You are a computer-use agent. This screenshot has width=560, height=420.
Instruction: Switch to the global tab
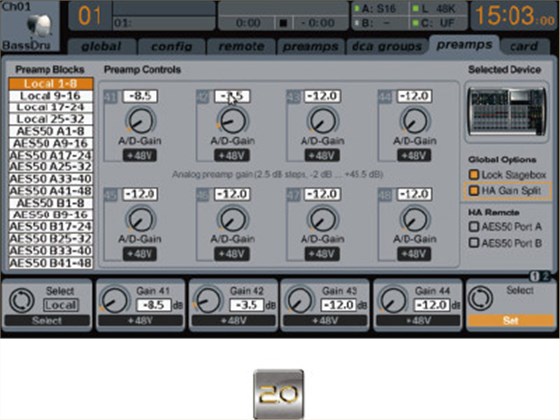coord(101,46)
